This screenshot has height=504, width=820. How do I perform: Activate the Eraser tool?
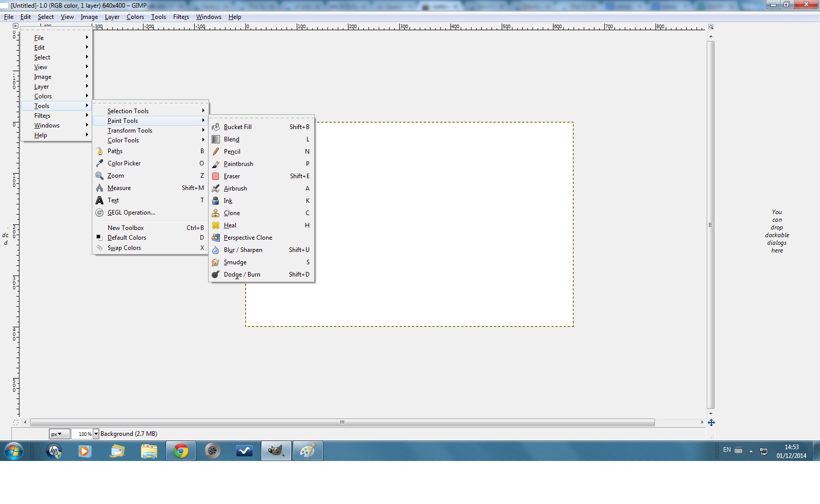click(x=261, y=176)
